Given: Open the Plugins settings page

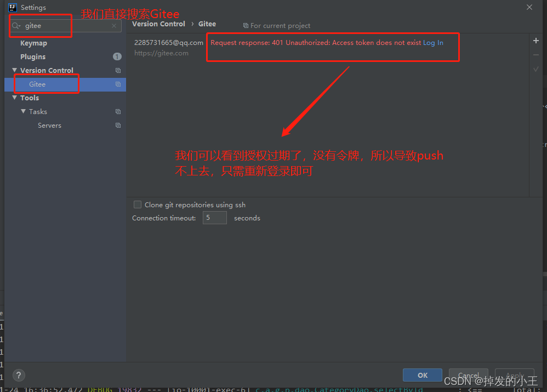Looking at the screenshot, I should pyautogui.click(x=33, y=57).
